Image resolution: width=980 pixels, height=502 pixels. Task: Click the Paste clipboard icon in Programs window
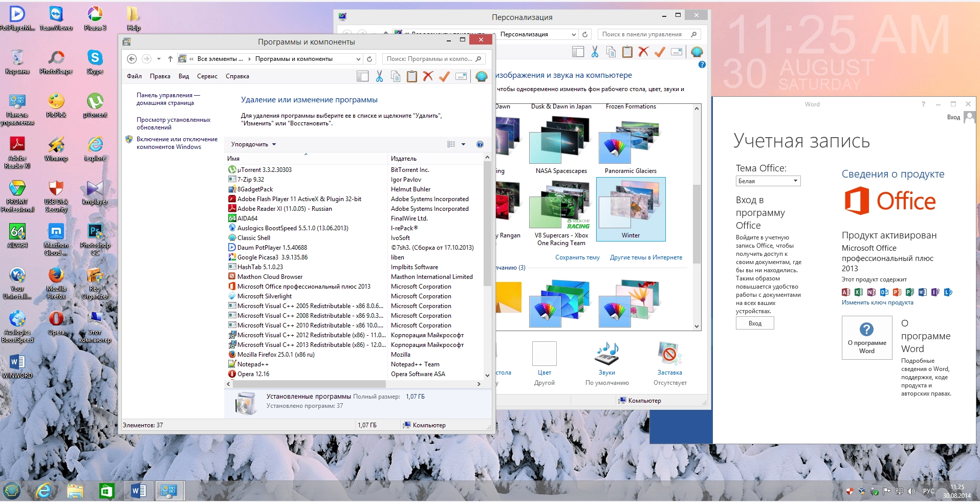(x=412, y=76)
